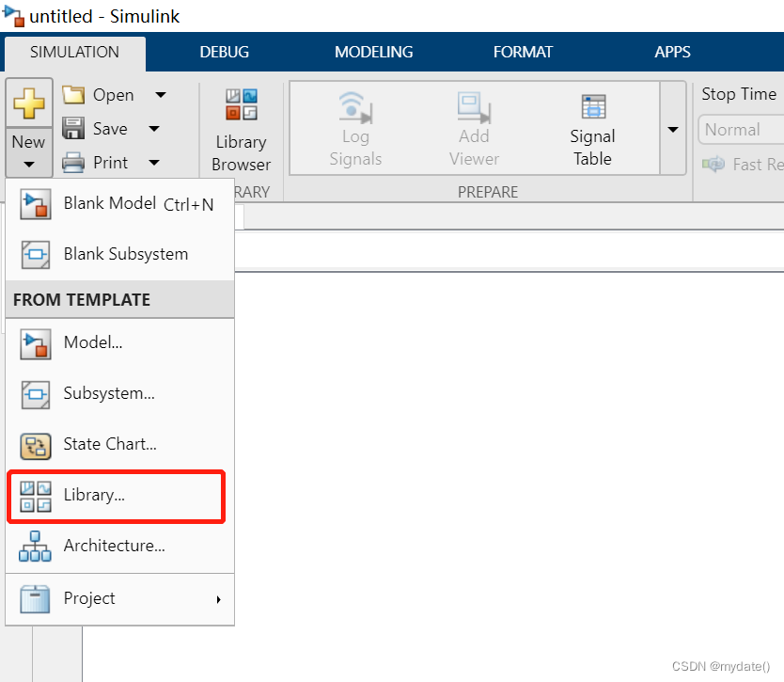Click the Print printer icon

pyautogui.click(x=73, y=162)
